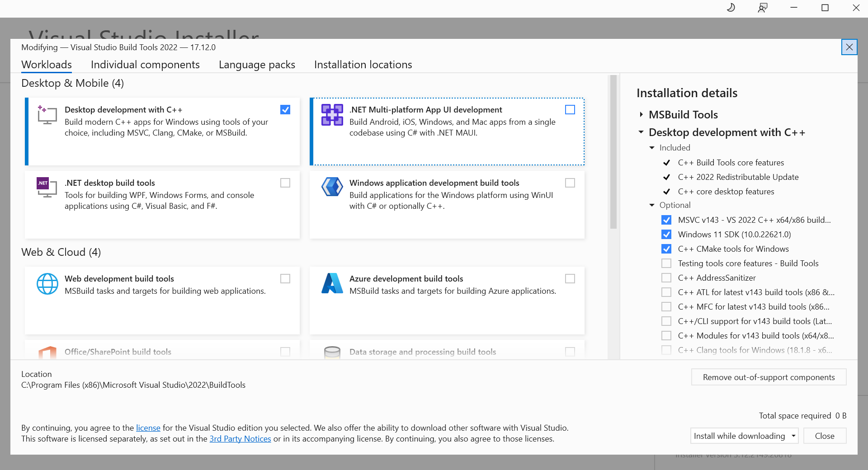868x470 pixels.
Task: Click the Web development globe icon
Action: (47, 284)
